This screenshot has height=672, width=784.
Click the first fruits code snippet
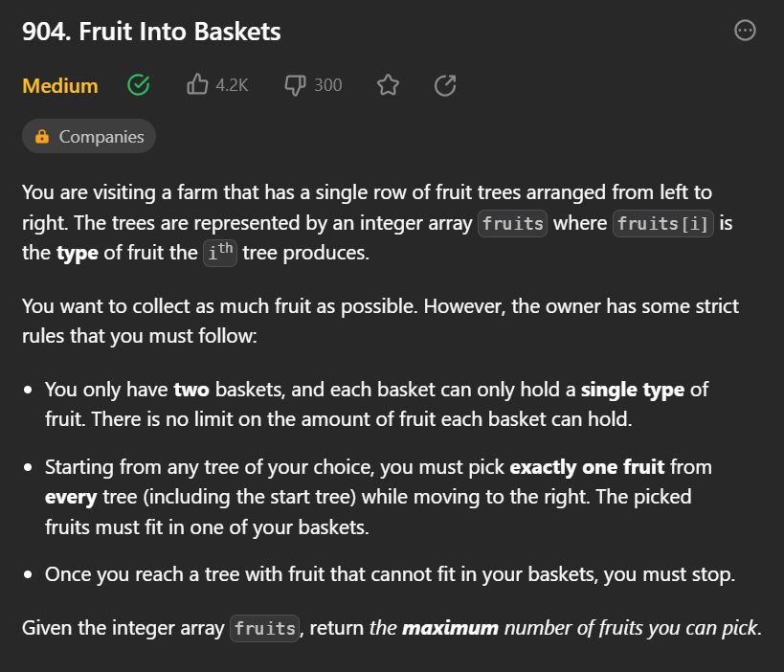pos(512,223)
